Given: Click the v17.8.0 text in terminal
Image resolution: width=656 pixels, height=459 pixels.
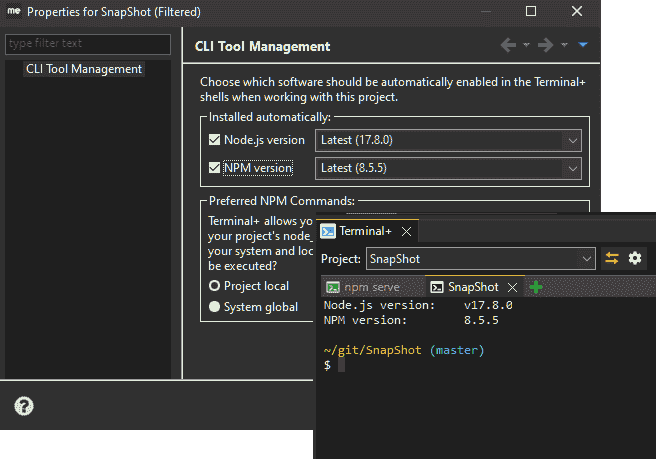Looking at the screenshot, I should 488,305.
